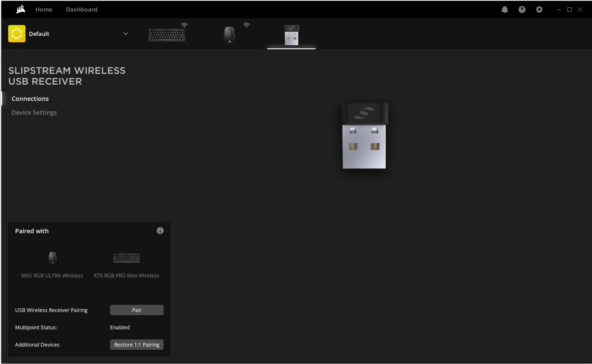The height and width of the screenshot is (364, 592).
Task: Close the iCUE window
Action: (x=580, y=9)
